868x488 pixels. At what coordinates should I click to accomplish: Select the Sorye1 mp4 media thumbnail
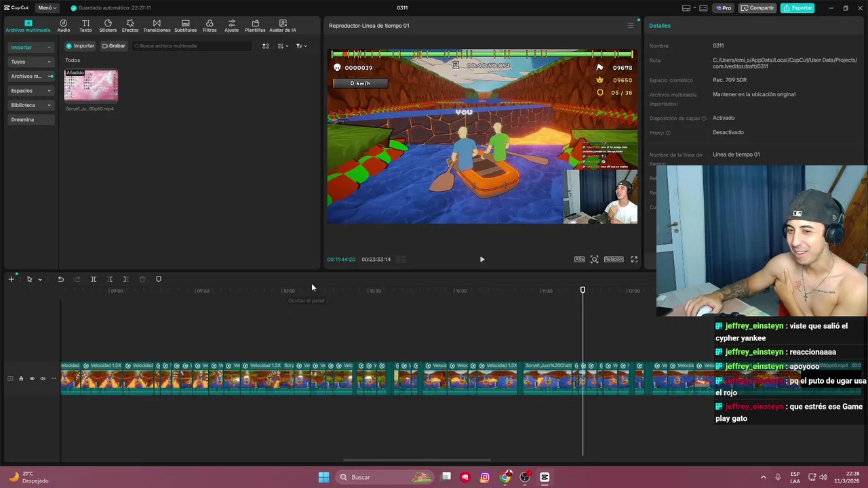(x=91, y=85)
